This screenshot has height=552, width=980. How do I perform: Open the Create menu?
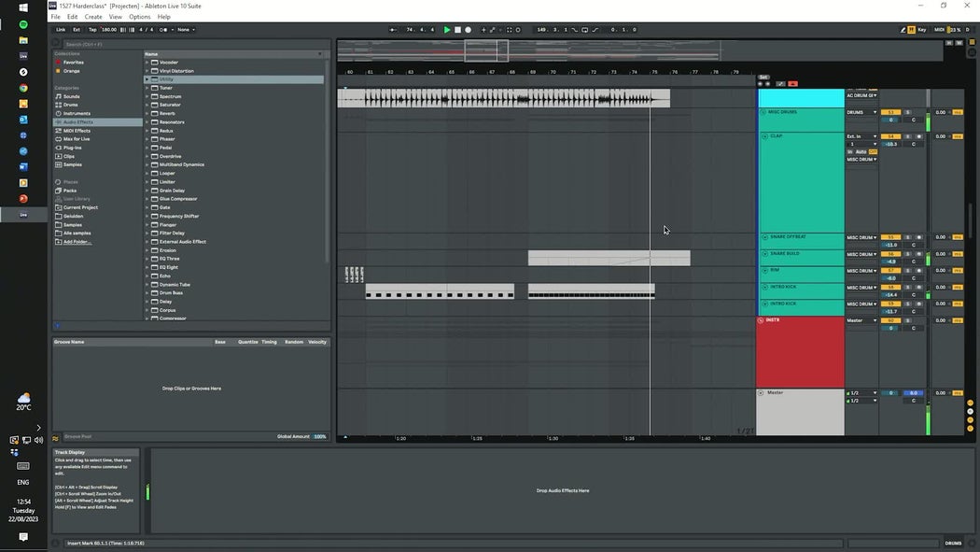(93, 17)
